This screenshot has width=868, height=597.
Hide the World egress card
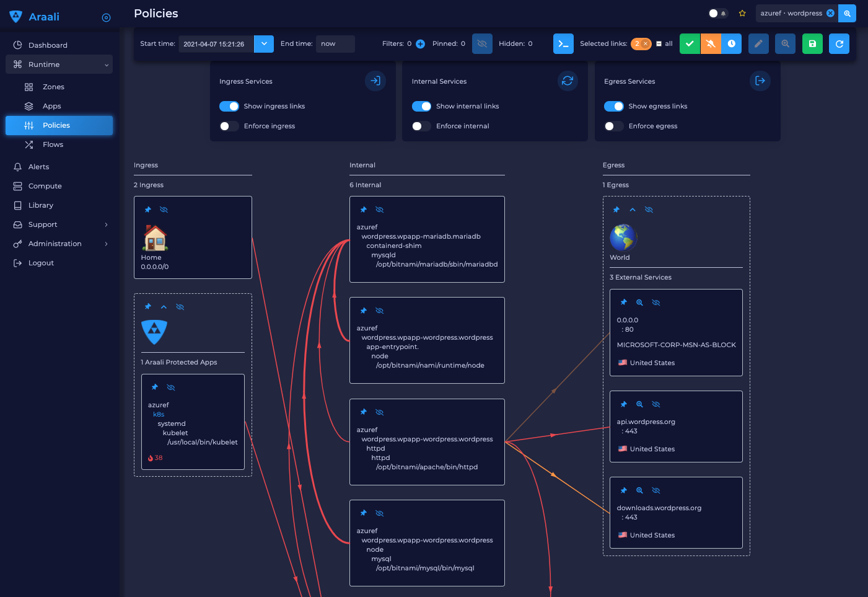coord(649,210)
